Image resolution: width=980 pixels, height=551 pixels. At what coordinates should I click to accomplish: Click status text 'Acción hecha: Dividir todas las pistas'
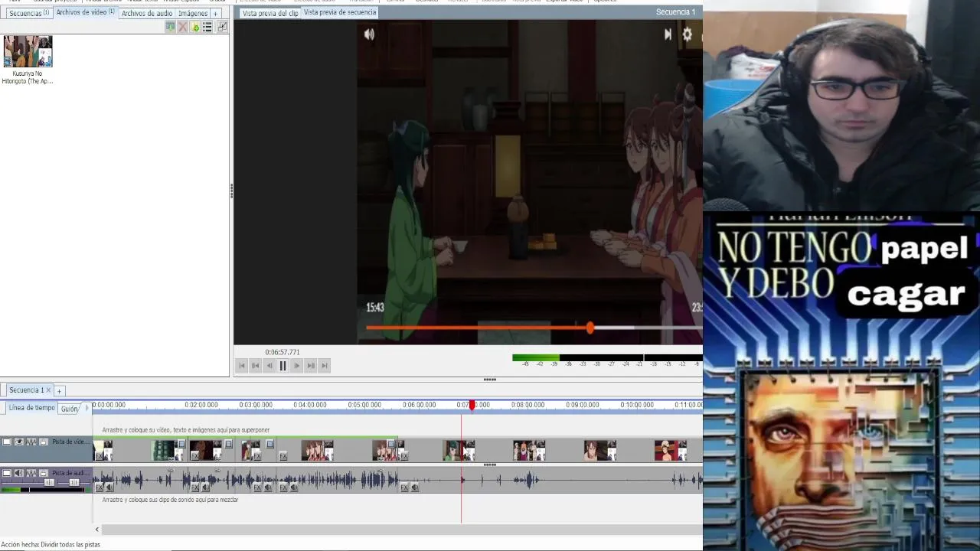pos(51,545)
